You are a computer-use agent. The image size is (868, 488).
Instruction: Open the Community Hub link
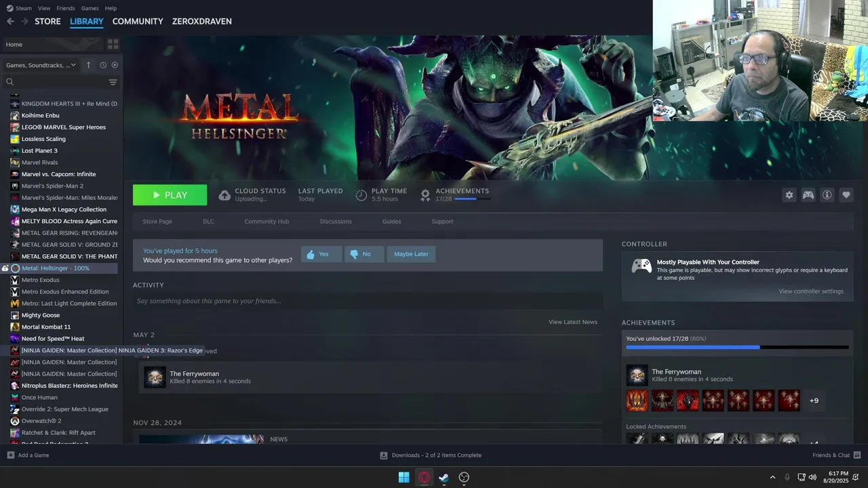(x=267, y=222)
